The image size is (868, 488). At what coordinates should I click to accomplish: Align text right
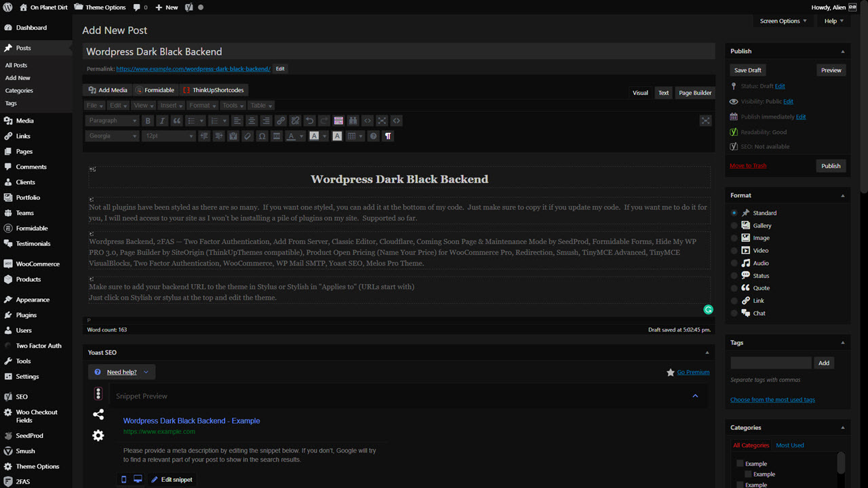click(x=266, y=121)
